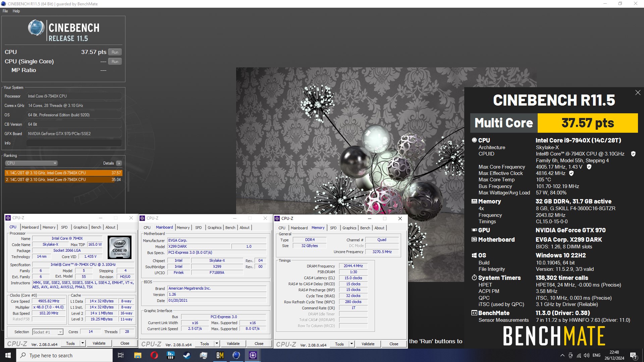This screenshot has height=362, width=644.
Task: Click the Cinebench sphere logo
Action: tap(36, 28)
